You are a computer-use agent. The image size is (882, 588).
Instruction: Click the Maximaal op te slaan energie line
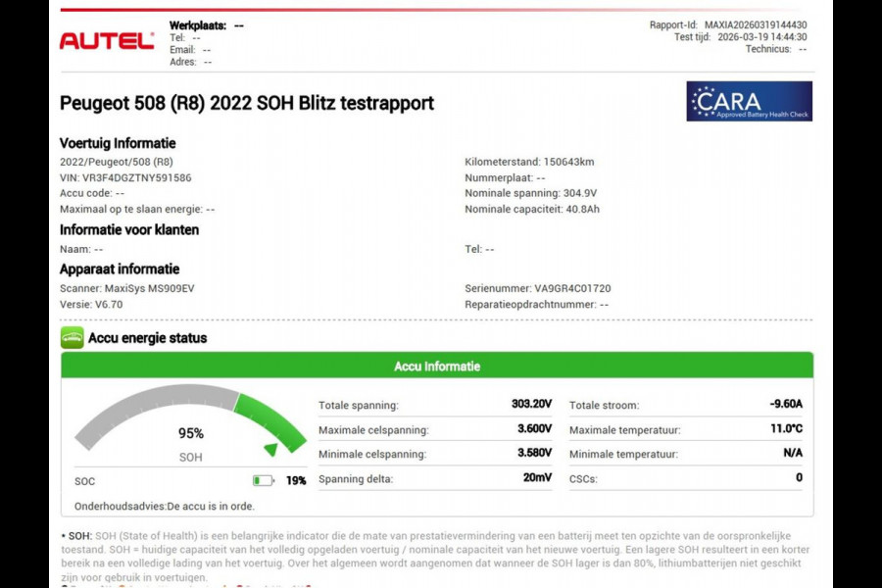pyautogui.click(x=137, y=210)
